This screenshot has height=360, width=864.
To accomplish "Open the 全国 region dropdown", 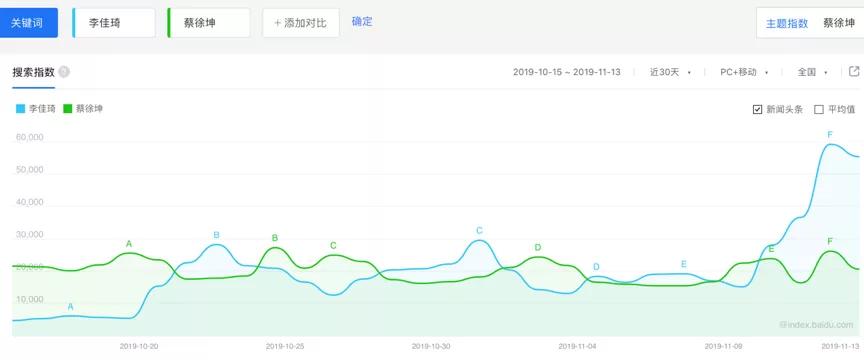I will coord(813,72).
